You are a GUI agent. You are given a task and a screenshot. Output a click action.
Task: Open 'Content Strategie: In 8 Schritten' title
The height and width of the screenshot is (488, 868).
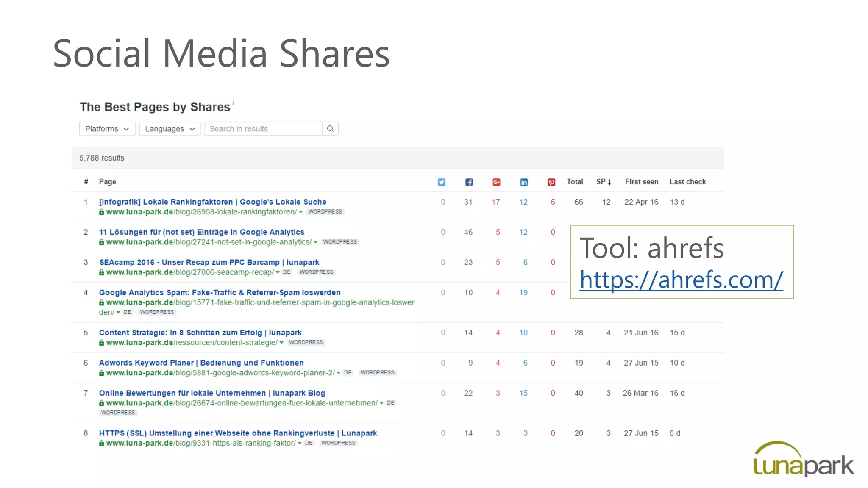pyautogui.click(x=200, y=333)
